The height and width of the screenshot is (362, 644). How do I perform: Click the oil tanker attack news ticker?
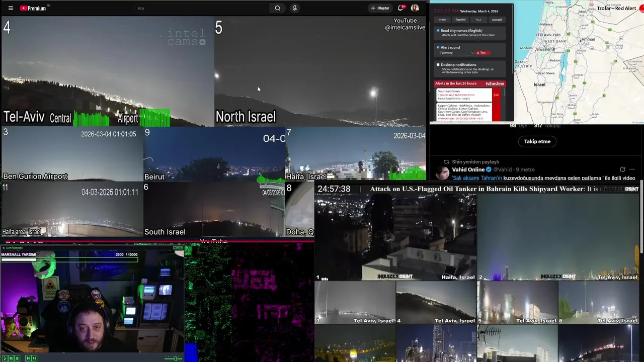coord(486,189)
